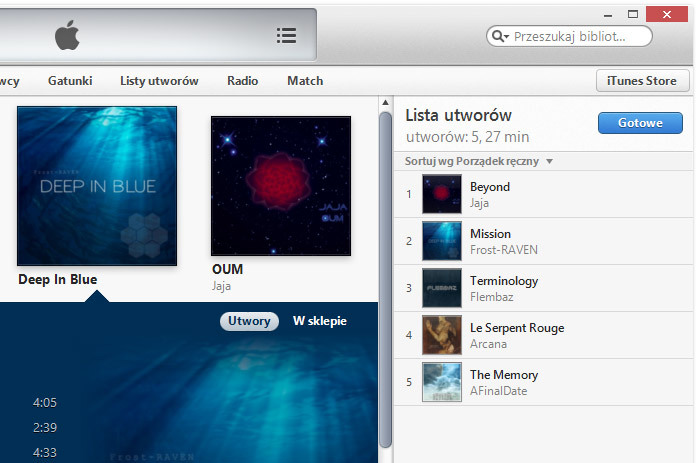
Task: Click the AFinalDate artist name
Action: tap(498, 391)
